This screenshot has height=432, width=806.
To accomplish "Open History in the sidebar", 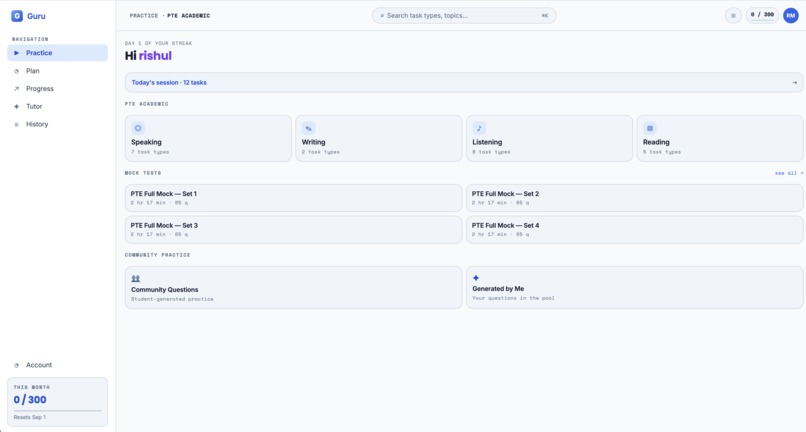I will (x=58, y=124).
